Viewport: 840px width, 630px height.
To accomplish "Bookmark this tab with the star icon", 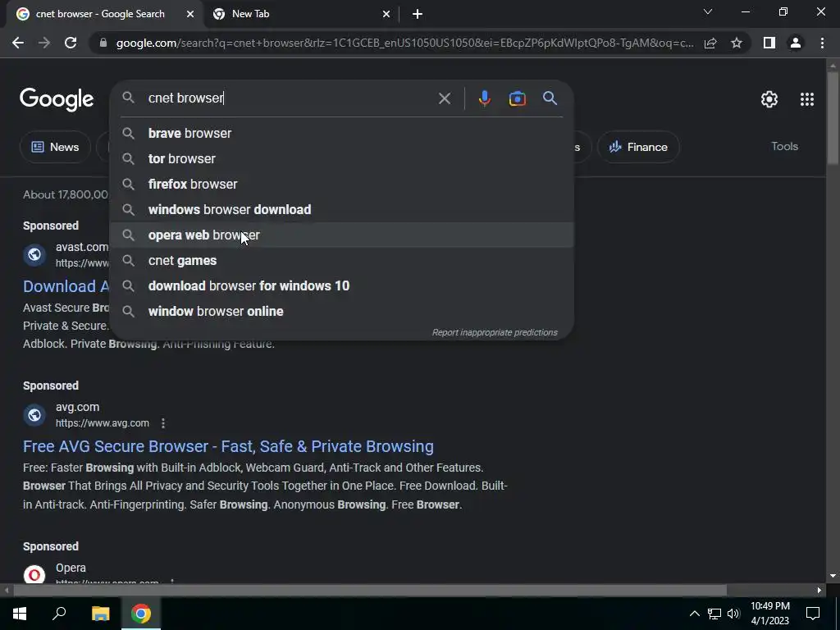I will click(737, 43).
